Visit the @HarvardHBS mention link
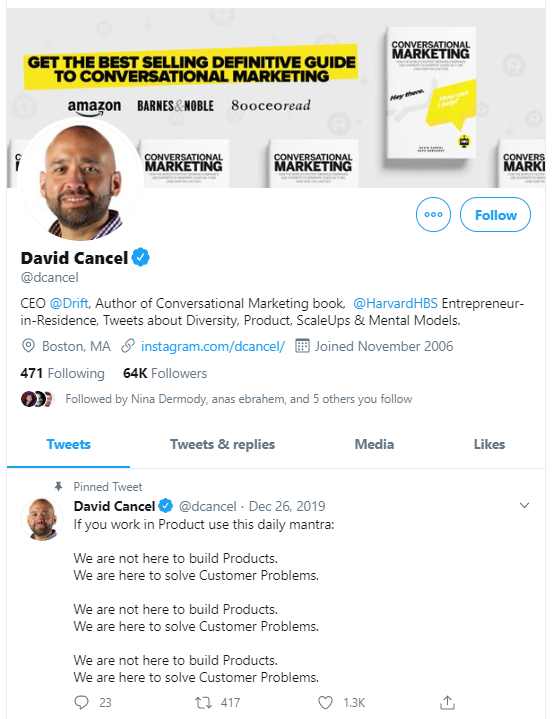This screenshot has width=554, height=719. (395, 304)
